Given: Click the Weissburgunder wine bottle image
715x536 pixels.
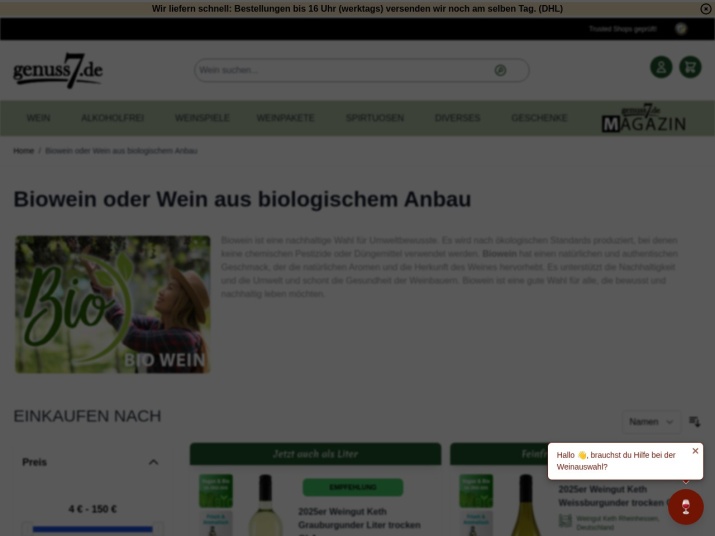Looking at the screenshot, I should pyautogui.click(x=526, y=505).
